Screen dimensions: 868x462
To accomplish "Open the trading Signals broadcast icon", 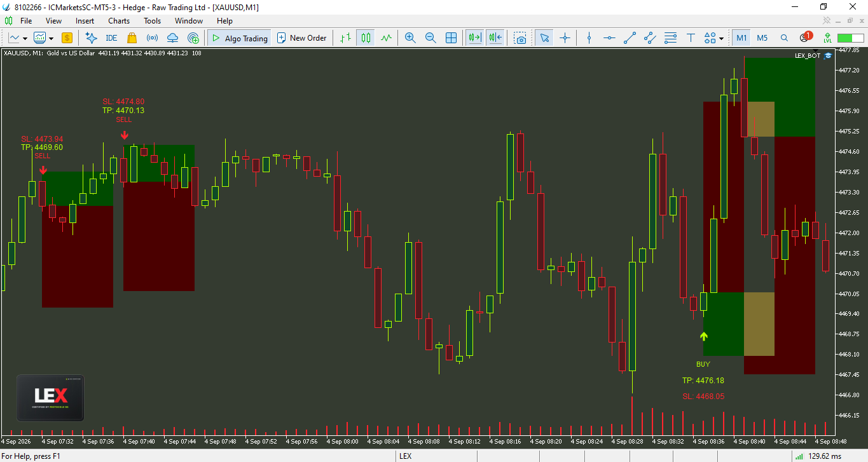I will pyautogui.click(x=152, y=38).
